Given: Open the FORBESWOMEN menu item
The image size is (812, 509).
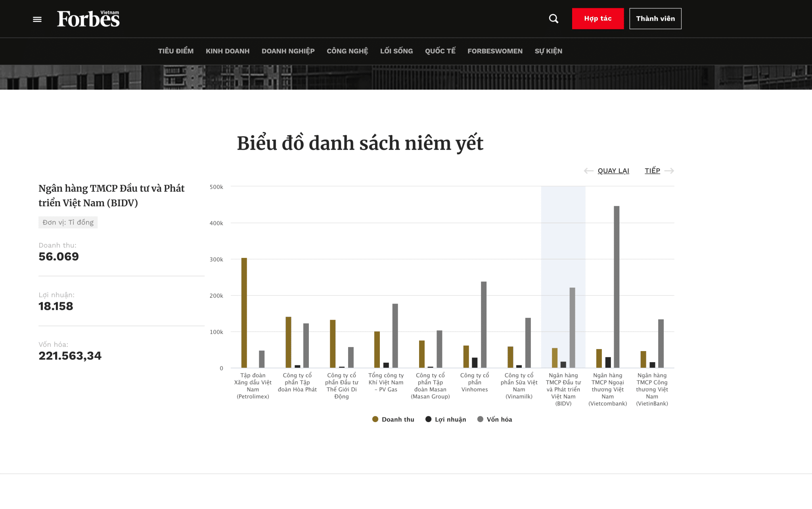Looking at the screenshot, I should [495, 51].
